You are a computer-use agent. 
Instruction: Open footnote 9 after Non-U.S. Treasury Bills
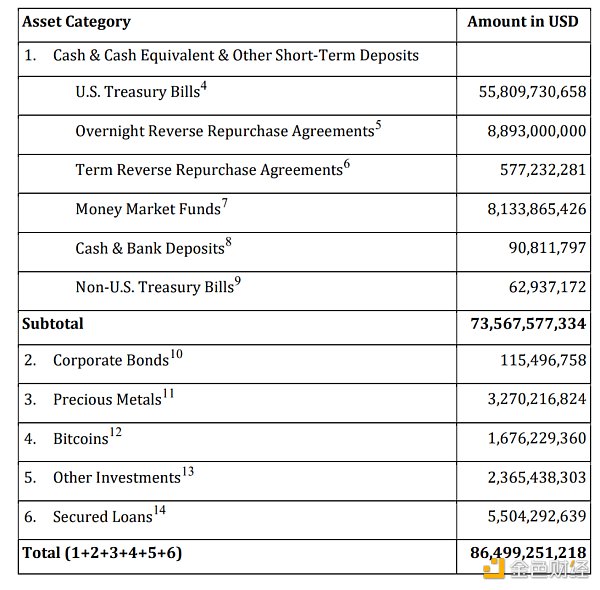tap(237, 281)
